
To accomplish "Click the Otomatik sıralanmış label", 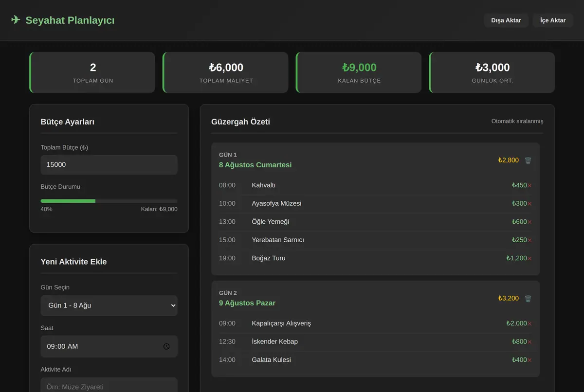I will click(517, 121).
